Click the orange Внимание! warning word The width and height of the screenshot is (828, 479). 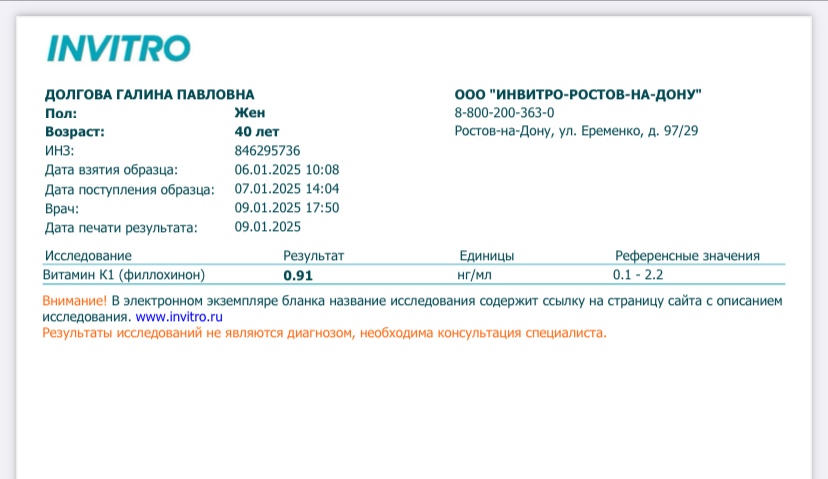click(x=74, y=301)
